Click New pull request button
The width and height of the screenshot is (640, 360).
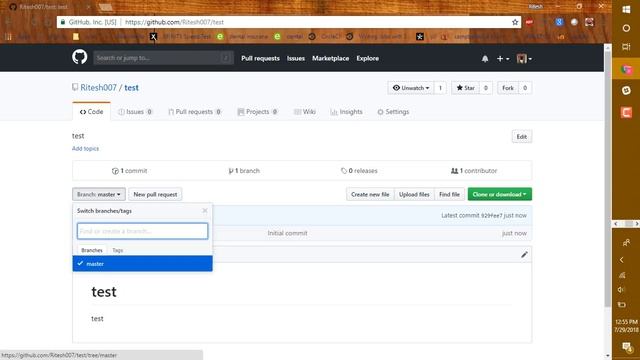pyautogui.click(x=155, y=194)
